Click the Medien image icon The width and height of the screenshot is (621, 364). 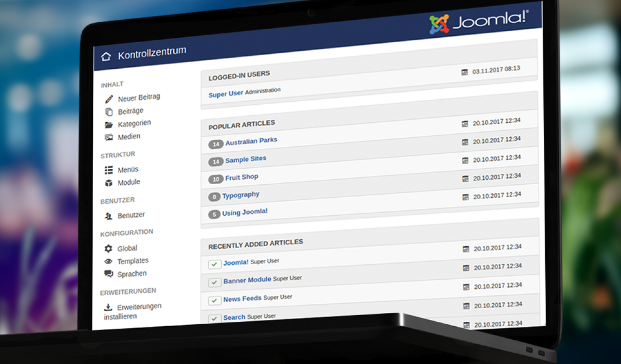click(x=109, y=138)
